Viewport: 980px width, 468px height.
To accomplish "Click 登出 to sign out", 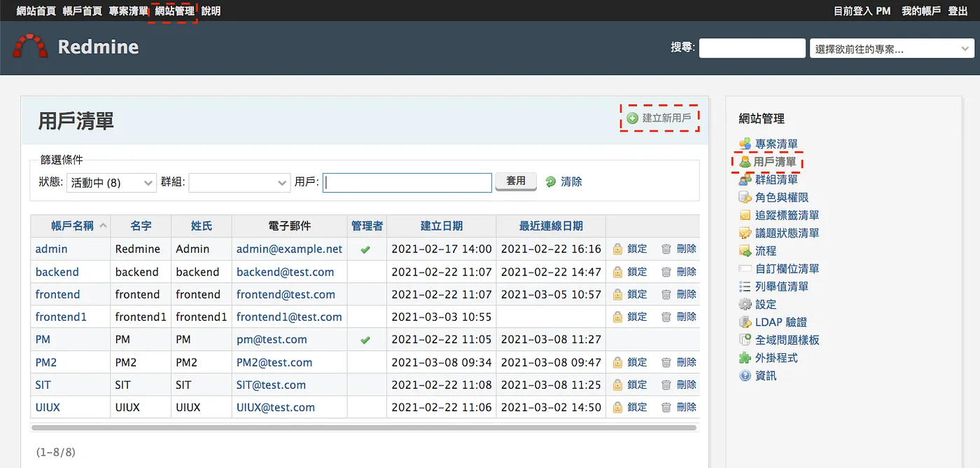I will tap(958, 11).
